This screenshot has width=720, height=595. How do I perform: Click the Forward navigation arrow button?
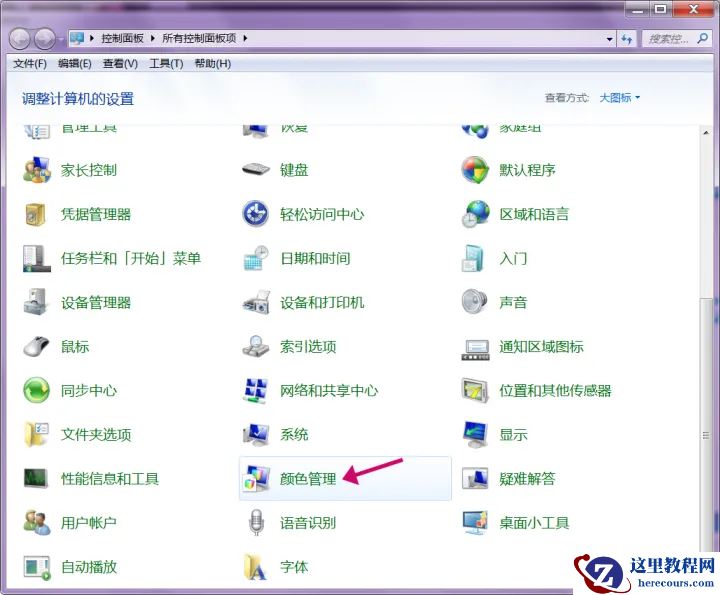click(45, 39)
